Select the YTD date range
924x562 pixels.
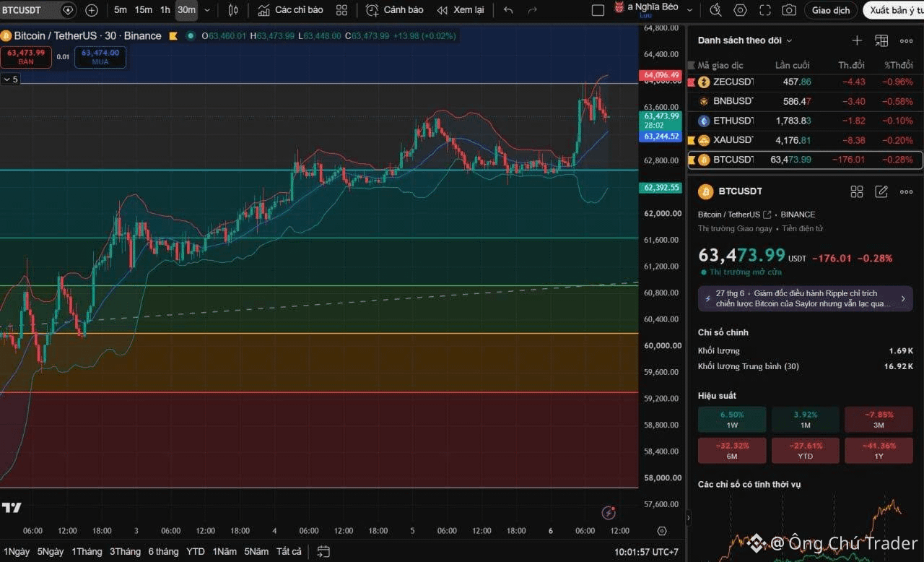[x=196, y=551]
